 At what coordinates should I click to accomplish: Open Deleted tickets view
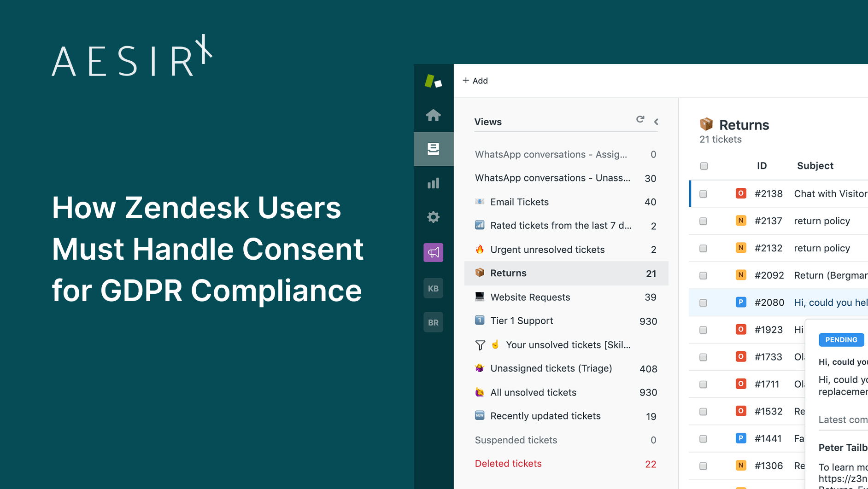tap(566, 464)
